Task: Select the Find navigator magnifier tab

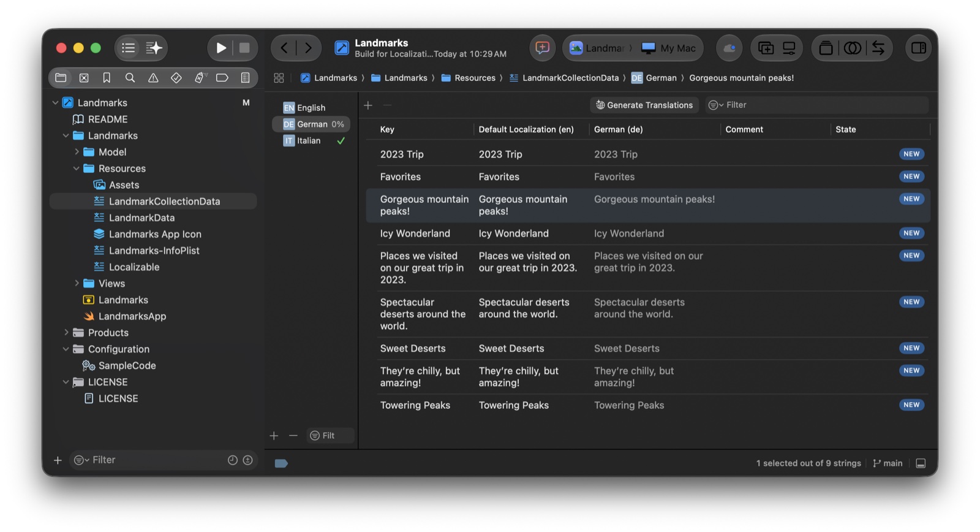Action: (x=130, y=78)
